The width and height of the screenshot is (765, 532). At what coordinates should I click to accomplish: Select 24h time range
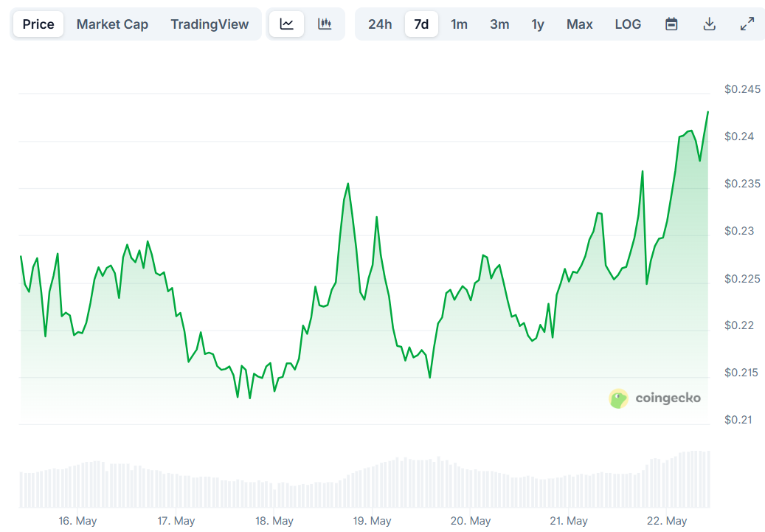(x=380, y=24)
